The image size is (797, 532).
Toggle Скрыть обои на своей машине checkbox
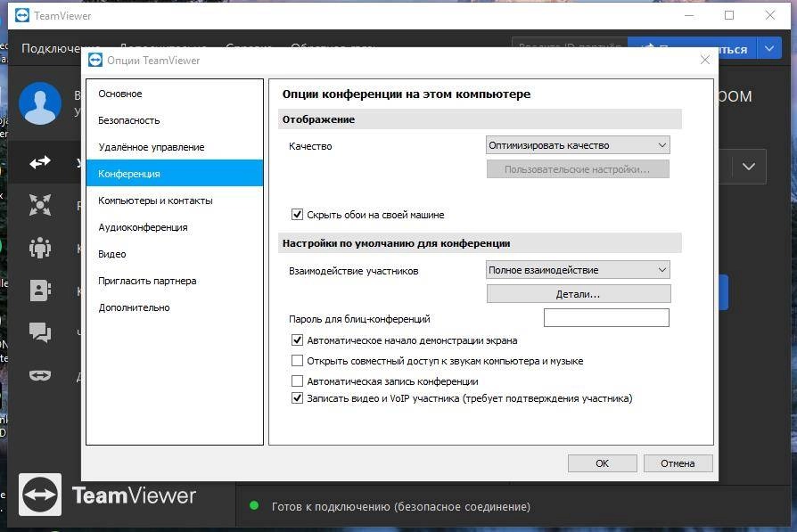pyautogui.click(x=298, y=214)
